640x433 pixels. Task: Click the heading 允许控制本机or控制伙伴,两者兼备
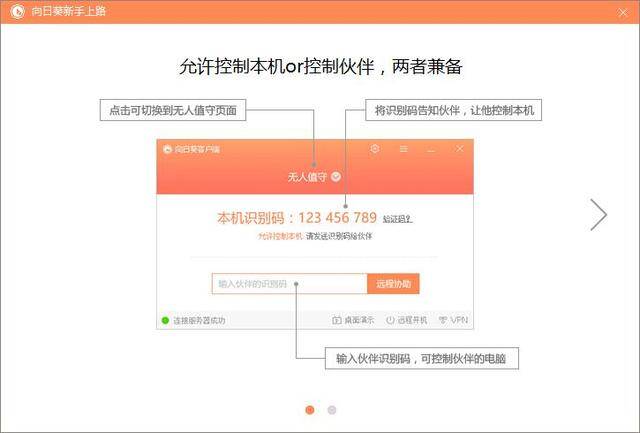coord(320,66)
